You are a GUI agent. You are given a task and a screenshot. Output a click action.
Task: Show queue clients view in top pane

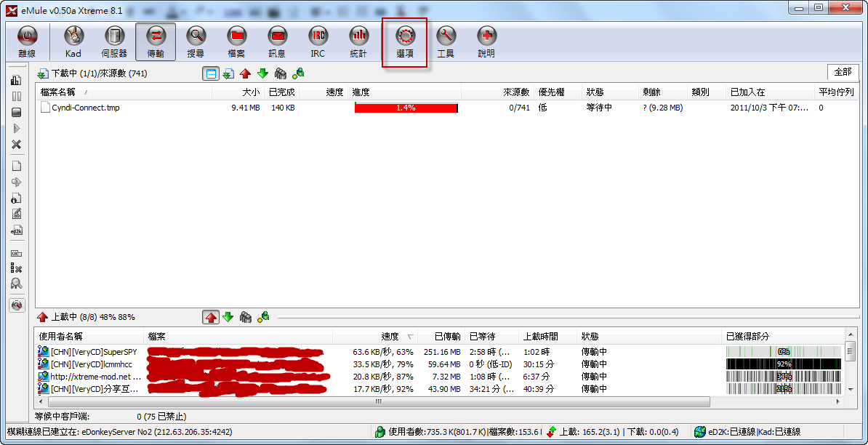tap(281, 73)
